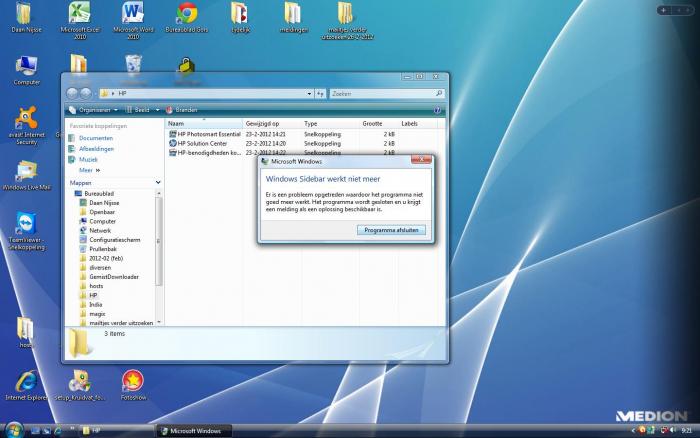Open the Beeld views dropdown
This screenshot has height=438, width=700.
coord(158,110)
